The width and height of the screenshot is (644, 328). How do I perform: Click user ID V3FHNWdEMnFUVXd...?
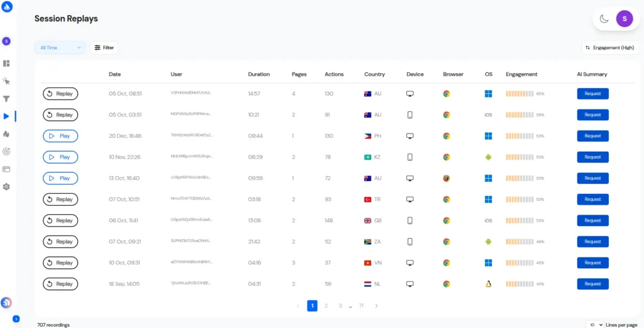pyautogui.click(x=191, y=93)
